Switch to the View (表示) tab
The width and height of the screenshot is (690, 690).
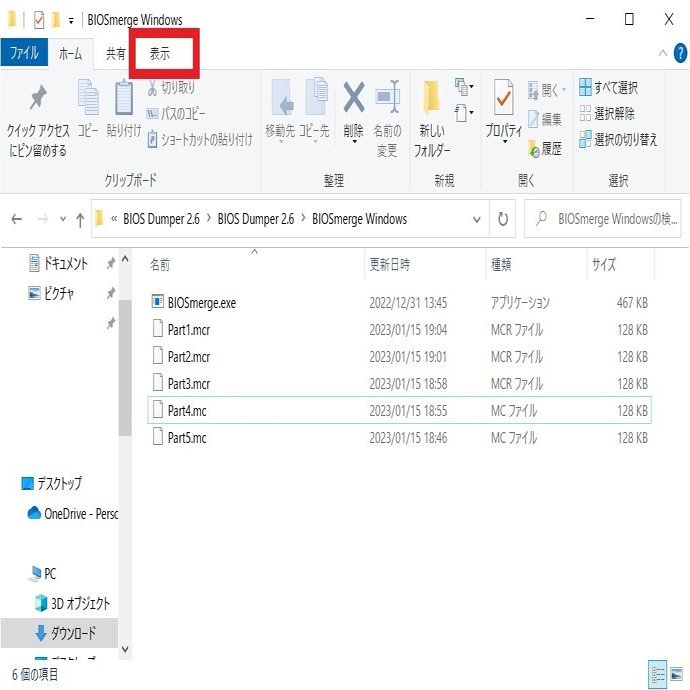click(160, 54)
